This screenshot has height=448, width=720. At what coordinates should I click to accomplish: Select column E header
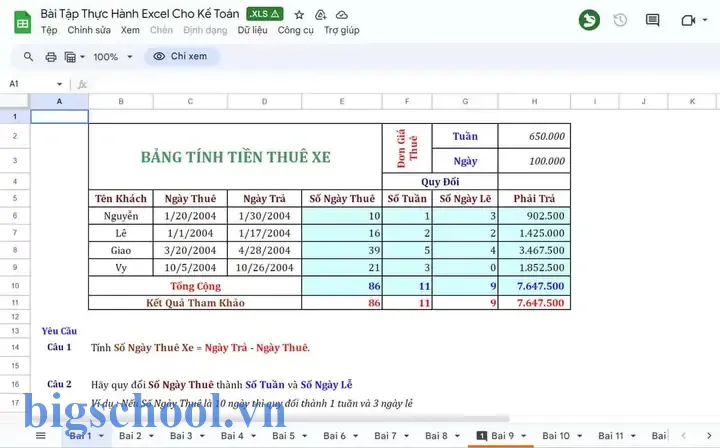tap(342, 101)
